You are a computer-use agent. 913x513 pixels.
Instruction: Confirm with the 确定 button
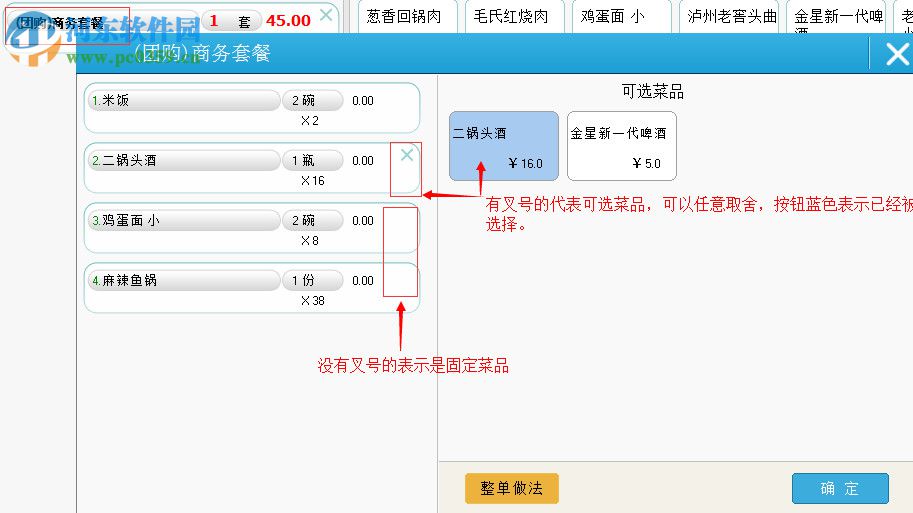coord(840,488)
